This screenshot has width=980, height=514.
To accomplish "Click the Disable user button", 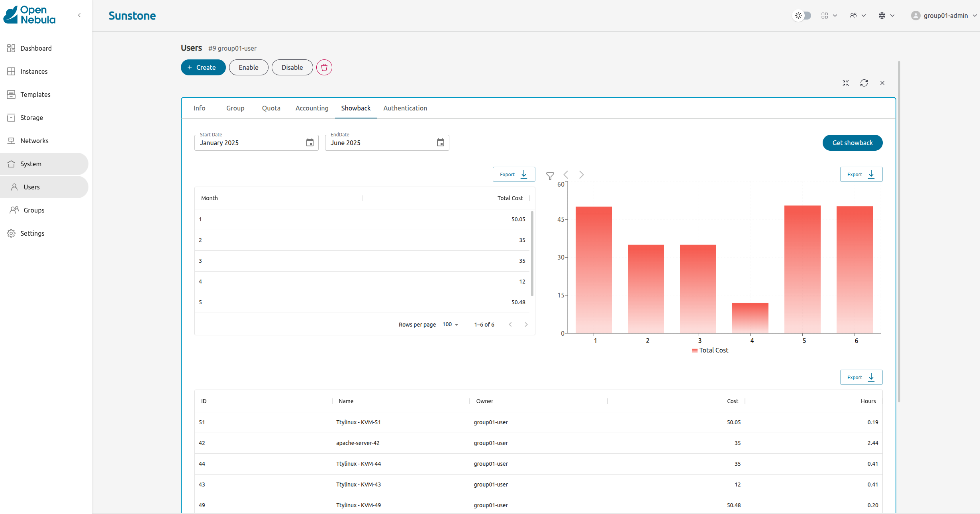I will [x=292, y=67].
